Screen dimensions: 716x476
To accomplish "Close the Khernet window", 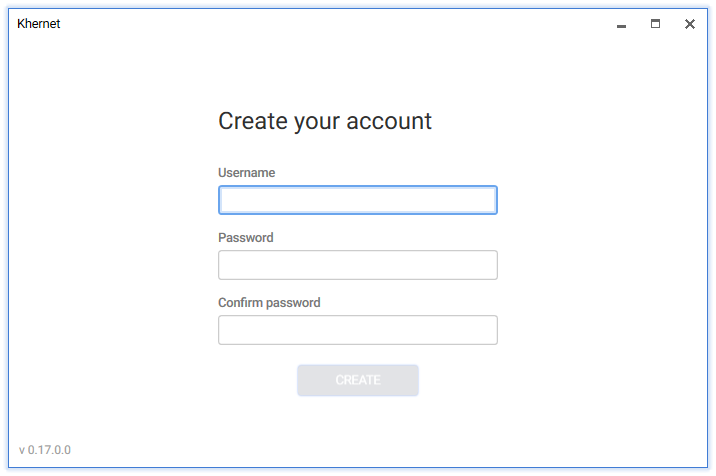I will (690, 24).
